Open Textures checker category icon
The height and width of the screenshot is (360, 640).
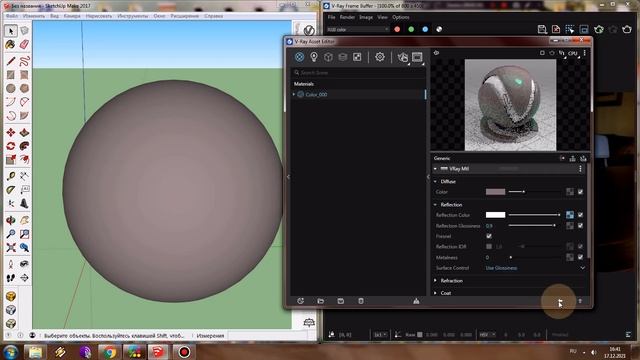[357, 57]
